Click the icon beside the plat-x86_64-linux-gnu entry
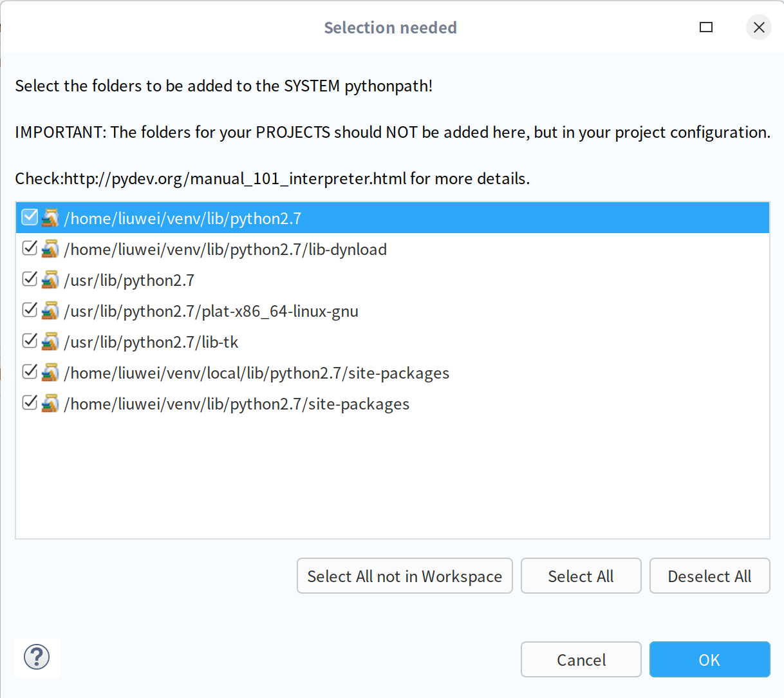 point(50,310)
